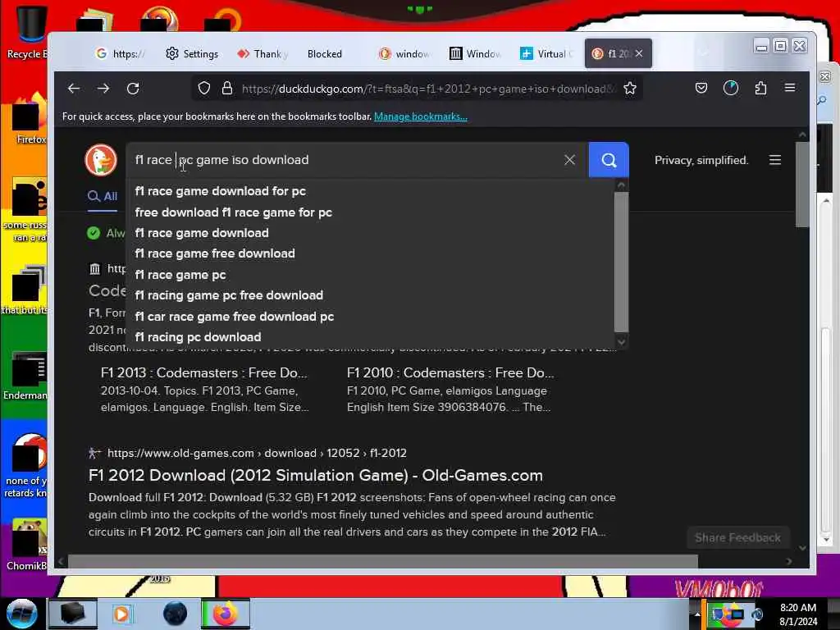The image size is (840, 630).
Task: Close the f1 20 browser tab
Action: coord(639,53)
